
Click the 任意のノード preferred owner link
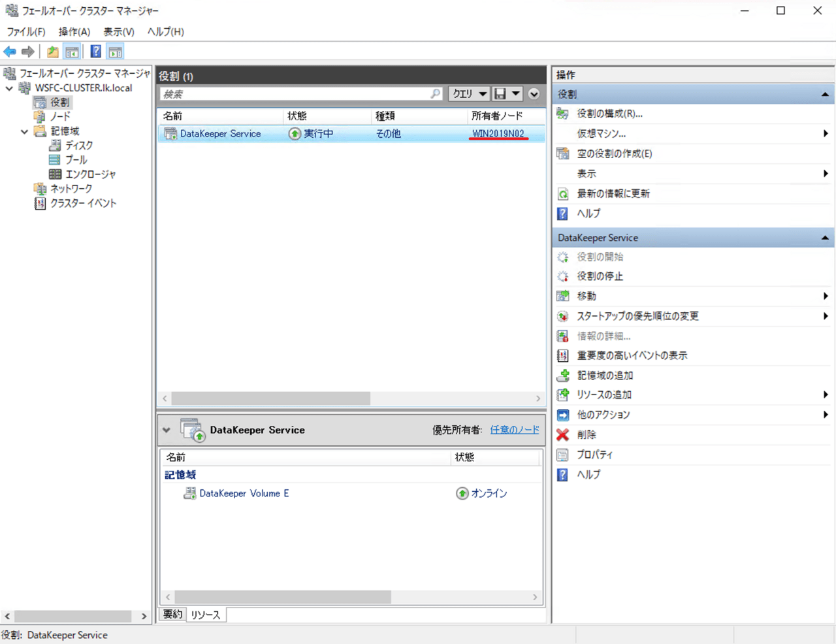[x=515, y=430]
